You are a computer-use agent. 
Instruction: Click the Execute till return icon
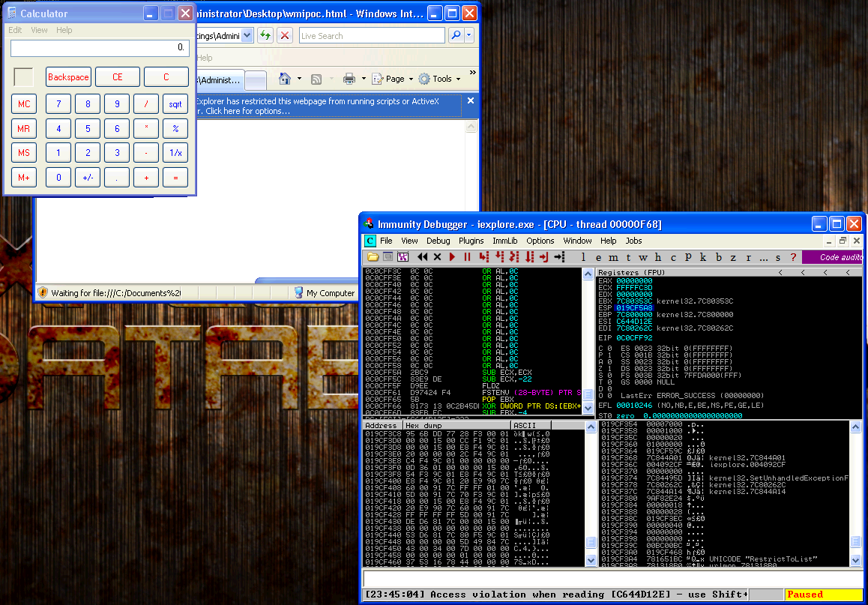pos(543,257)
